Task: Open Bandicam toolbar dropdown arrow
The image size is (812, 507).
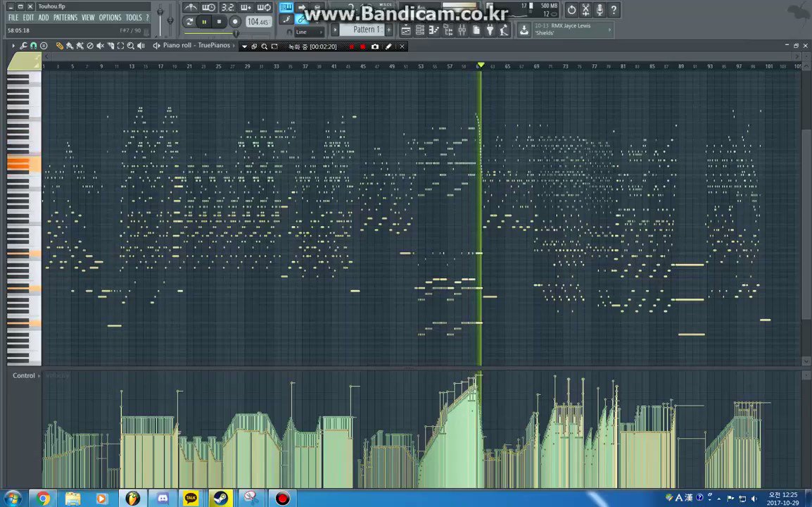Action: 244,46
